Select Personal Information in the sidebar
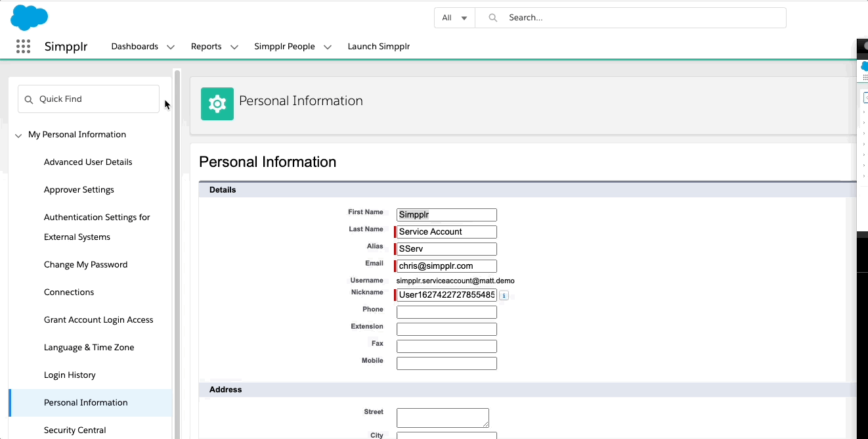The height and width of the screenshot is (439, 868). pos(90,403)
